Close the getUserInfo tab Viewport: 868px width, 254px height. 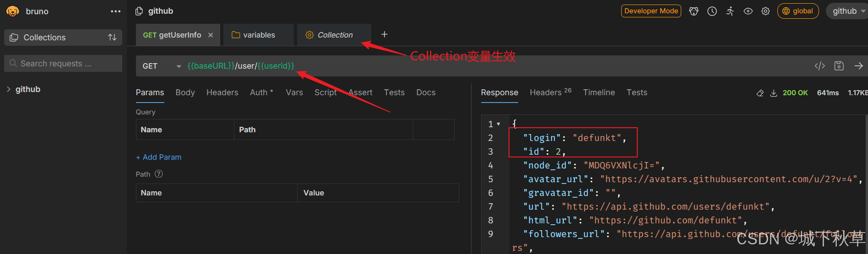(x=211, y=35)
